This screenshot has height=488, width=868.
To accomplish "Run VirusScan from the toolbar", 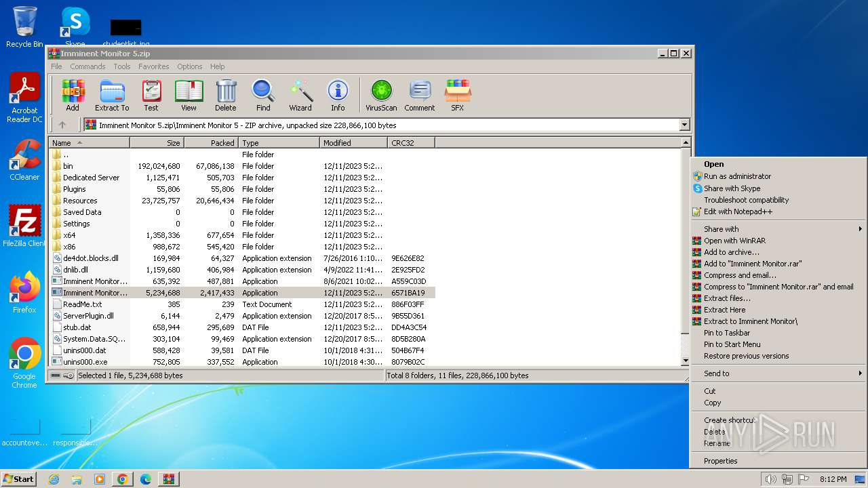I will click(x=381, y=96).
